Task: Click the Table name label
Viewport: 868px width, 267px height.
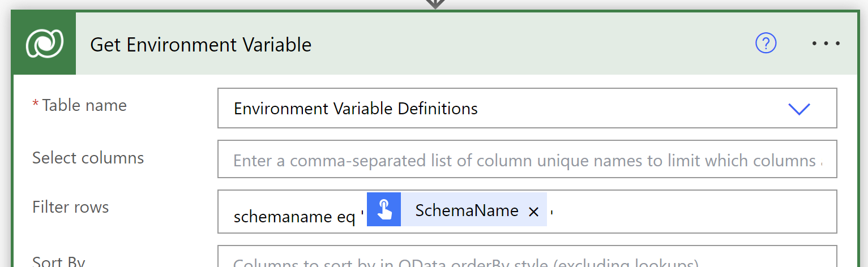Action: pyautogui.click(x=84, y=105)
